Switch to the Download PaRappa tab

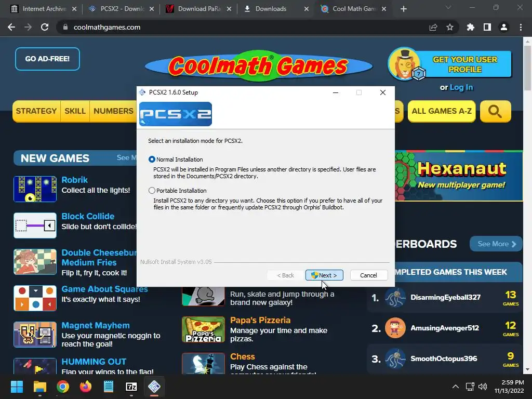coord(198,9)
